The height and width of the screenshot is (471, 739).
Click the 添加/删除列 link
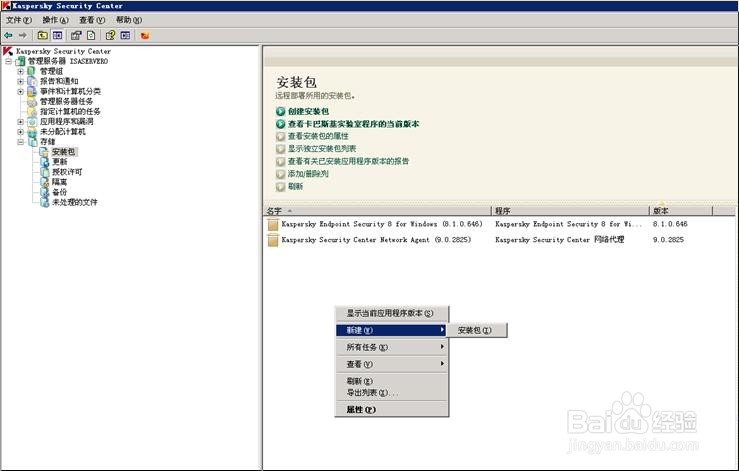[308, 174]
